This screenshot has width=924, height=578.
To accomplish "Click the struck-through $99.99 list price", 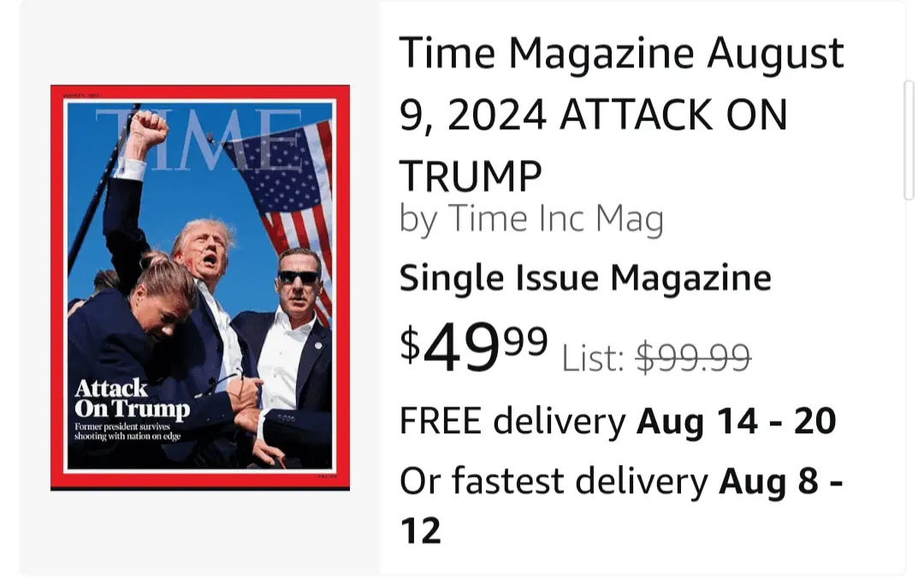I will (x=693, y=358).
